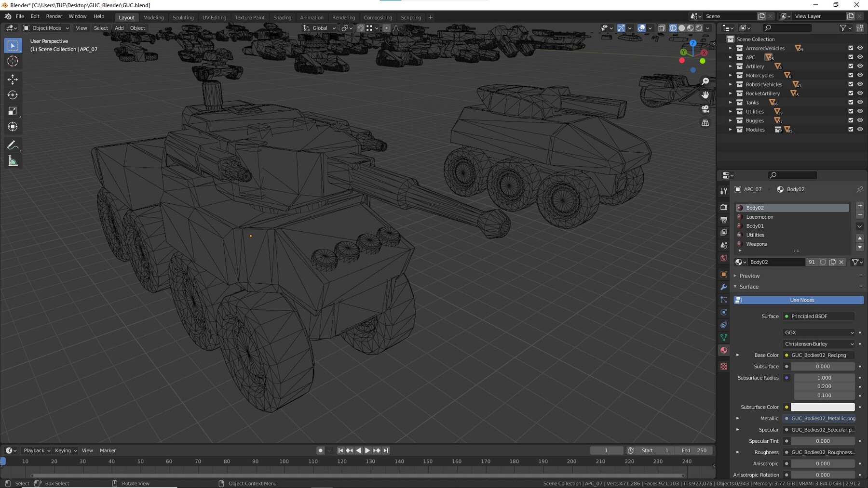Select the Measure tool in the toolbar
The image size is (868, 488).
[x=13, y=161]
